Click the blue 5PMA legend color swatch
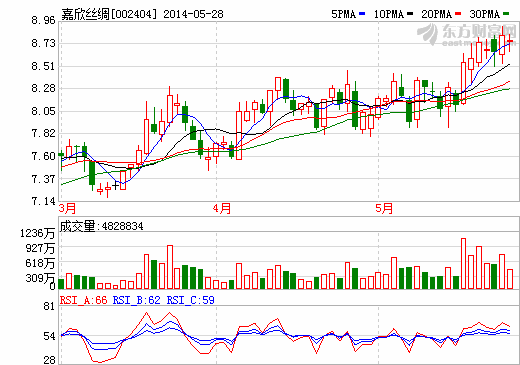This screenshot has width=520, height=365. pos(362,14)
